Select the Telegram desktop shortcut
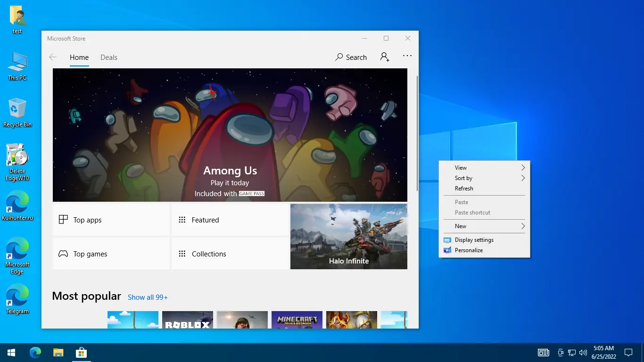Screen dimensions: 644x362 tap(17, 299)
